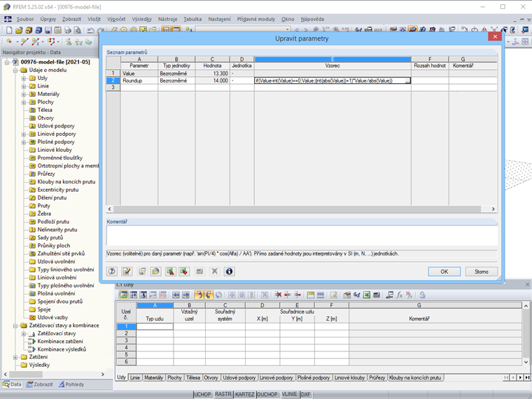Click the lock icon in table toolbar
532x399 pixels.
[422, 295]
